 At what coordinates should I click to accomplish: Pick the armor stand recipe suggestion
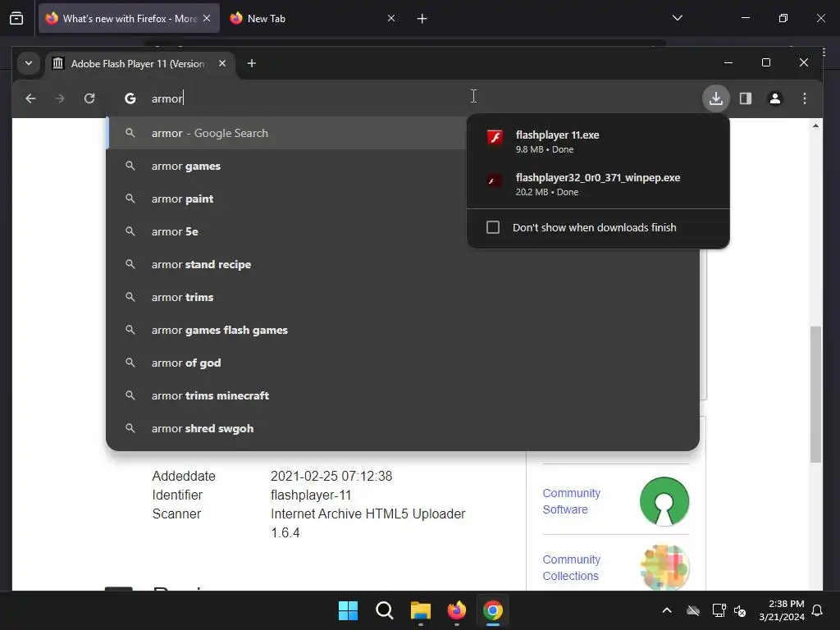coord(403,264)
